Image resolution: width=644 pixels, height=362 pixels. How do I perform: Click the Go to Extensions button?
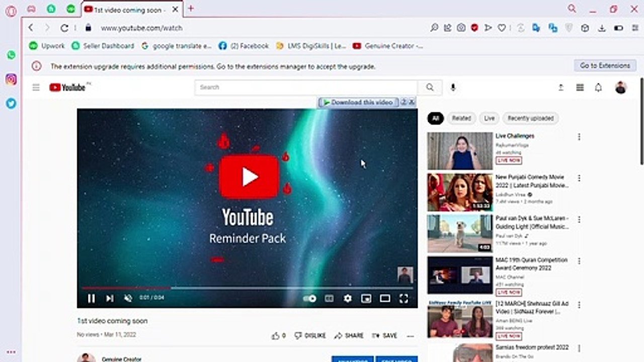tap(605, 65)
